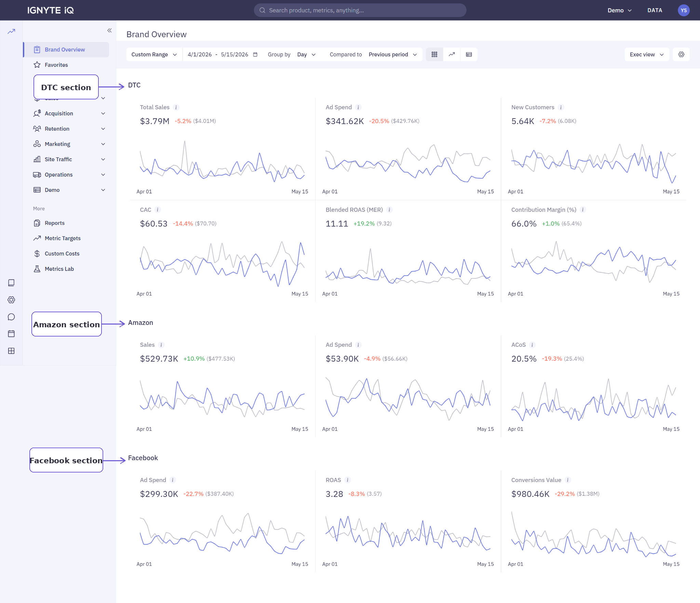Show info for ACoS metric
This screenshot has width=700, height=603.
click(x=532, y=345)
